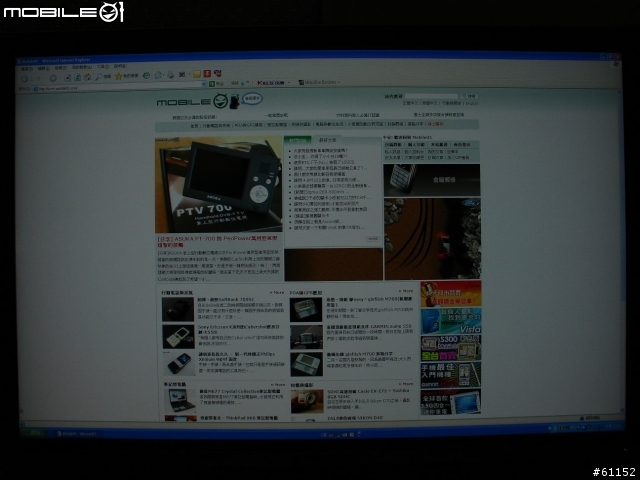Viewport: 640px width, 480px height.
Task: Refresh the page using the toolbar Refresh icon
Action: pyautogui.click(x=77, y=77)
